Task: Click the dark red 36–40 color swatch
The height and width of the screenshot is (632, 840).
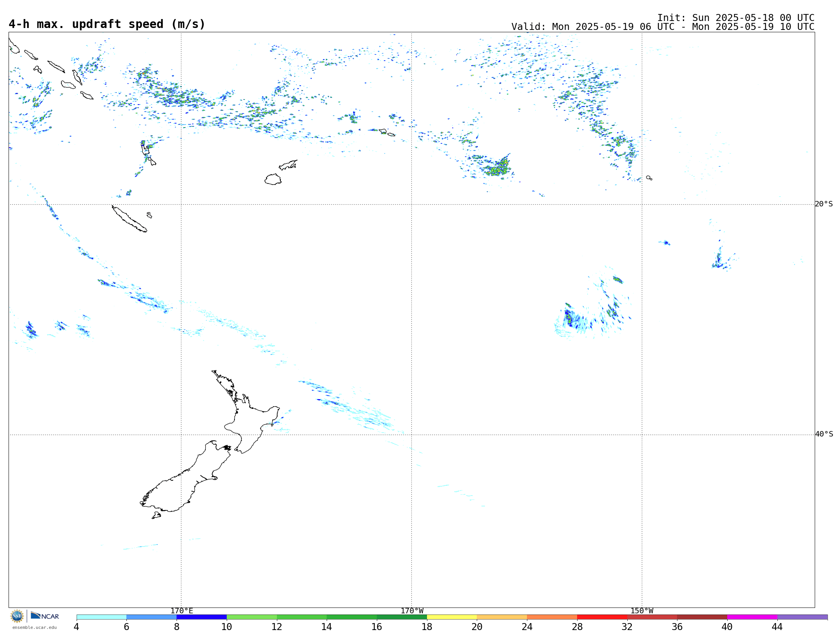Action: point(702,617)
